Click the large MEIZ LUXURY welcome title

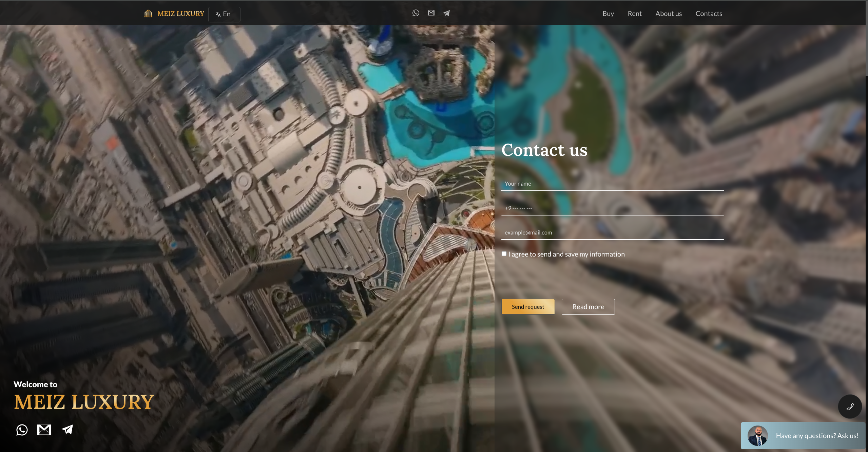[84, 402]
